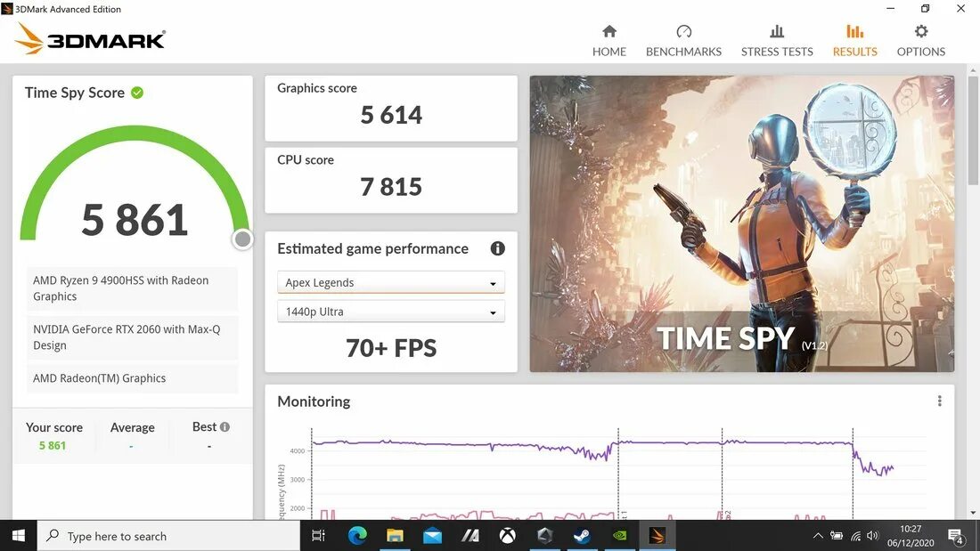Screen dimensions: 980x551
Task: Open Mail app from taskbar
Action: [432, 536]
